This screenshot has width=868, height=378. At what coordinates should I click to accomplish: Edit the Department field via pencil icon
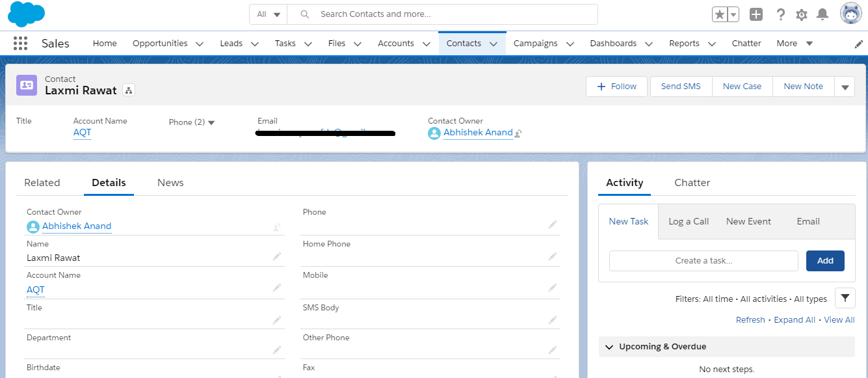point(277,350)
